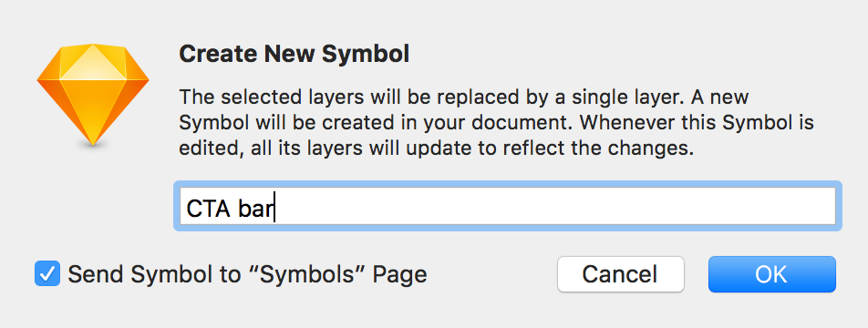
Task: Uncheck Send Symbol to "Symbols" Page option
Action: (47, 274)
